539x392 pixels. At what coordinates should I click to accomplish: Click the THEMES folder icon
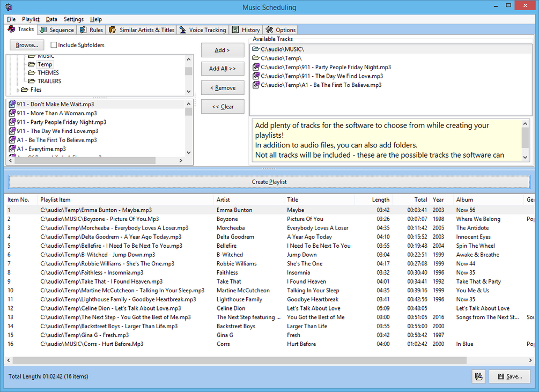click(32, 72)
